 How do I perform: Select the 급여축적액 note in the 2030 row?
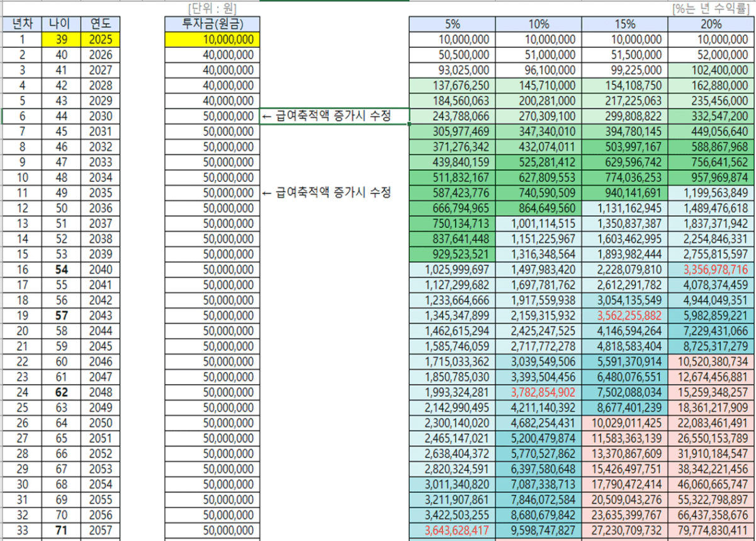point(334,116)
